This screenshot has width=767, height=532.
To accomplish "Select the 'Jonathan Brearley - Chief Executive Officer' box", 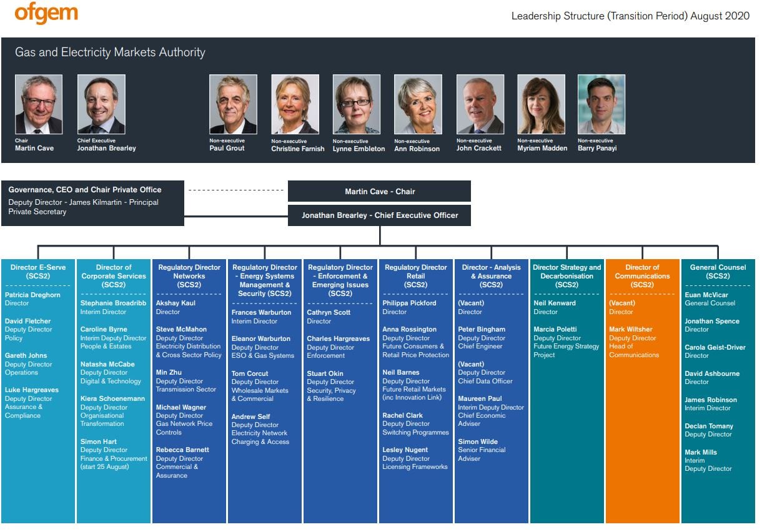I will tap(379, 215).
